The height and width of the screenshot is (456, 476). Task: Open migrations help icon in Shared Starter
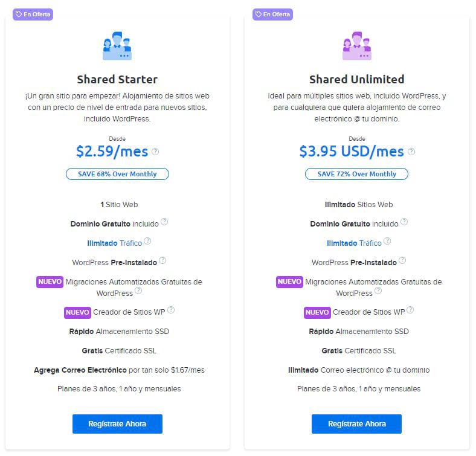[138, 291]
